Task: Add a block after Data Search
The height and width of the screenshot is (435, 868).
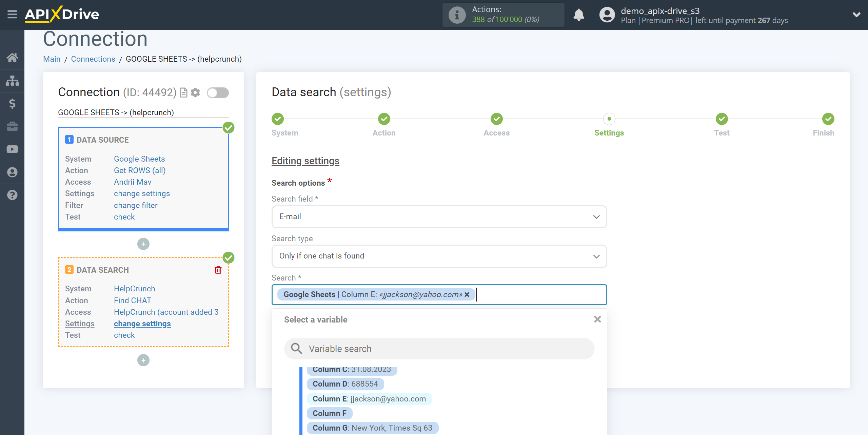Action: [x=143, y=360]
